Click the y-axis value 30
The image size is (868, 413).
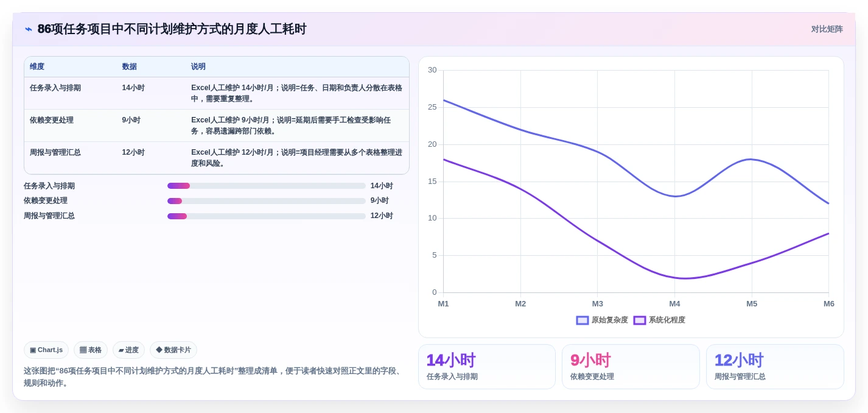pos(432,70)
